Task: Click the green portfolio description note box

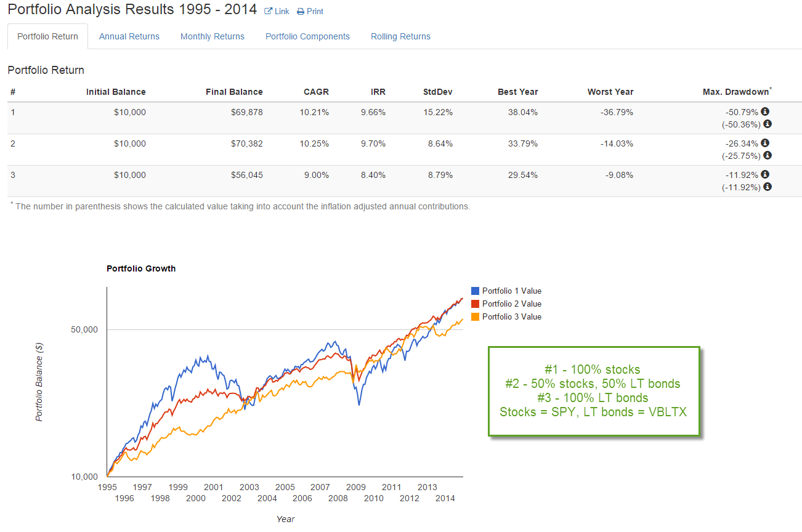Action: coord(594,391)
